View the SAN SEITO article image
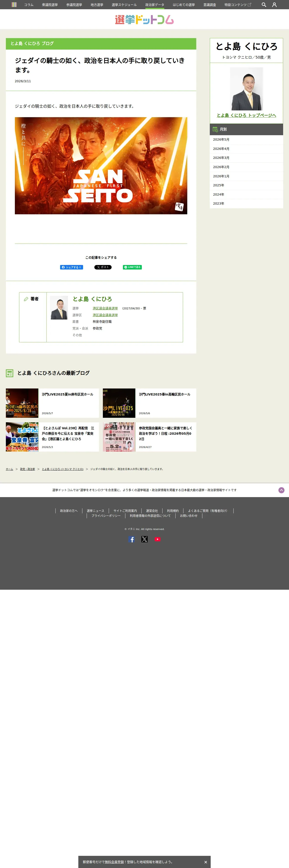 coord(101,166)
